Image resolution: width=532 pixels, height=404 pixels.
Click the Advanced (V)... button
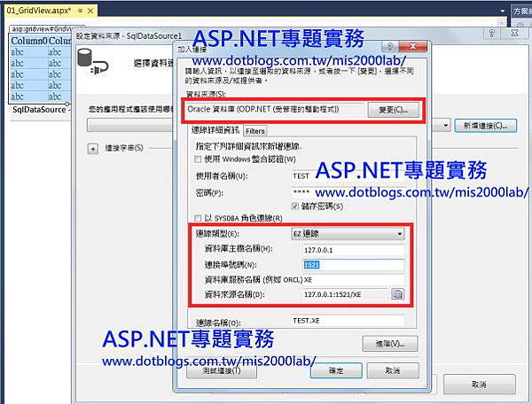[x=390, y=344]
